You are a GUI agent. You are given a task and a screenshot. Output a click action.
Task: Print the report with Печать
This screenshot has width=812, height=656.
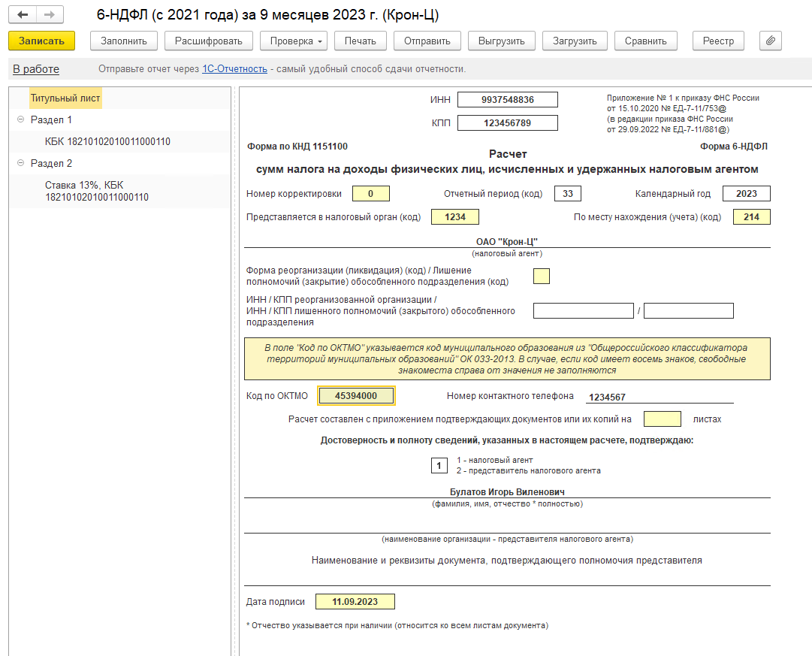coord(360,41)
